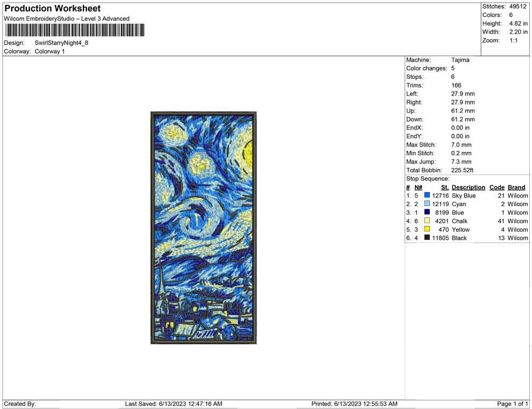Screen dimensions: 532x409
Task: Click the Chalk description text
Action: tap(459, 221)
